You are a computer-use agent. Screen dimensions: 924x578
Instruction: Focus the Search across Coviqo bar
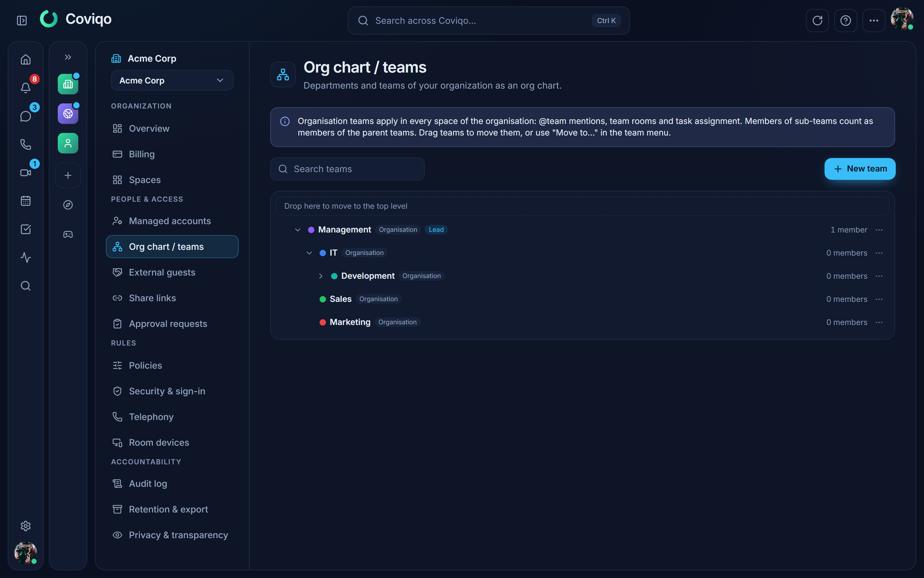(489, 21)
